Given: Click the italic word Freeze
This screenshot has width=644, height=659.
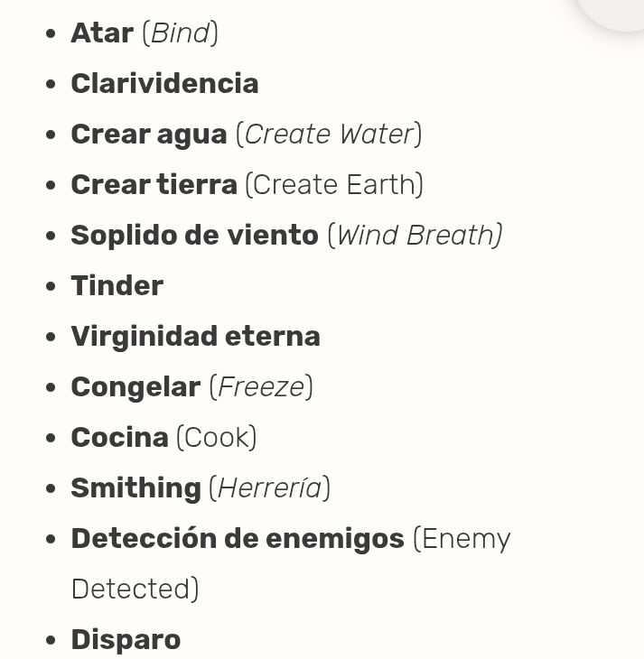Looking at the screenshot, I should coord(261,387).
